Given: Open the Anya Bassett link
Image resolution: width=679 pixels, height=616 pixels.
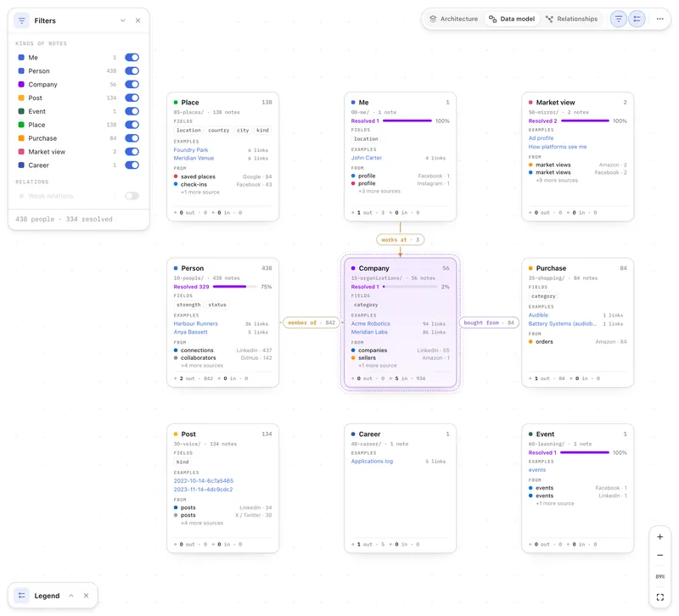Looking at the screenshot, I should click(x=190, y=332).
